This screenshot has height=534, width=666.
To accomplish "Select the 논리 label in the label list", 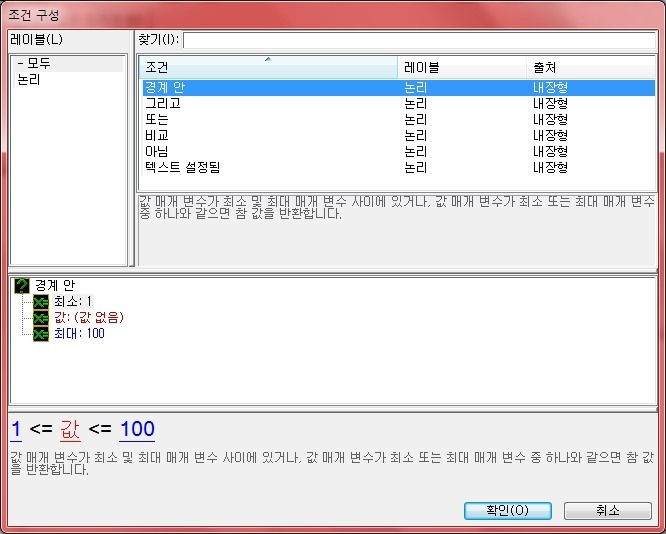I will coord(29,80).
